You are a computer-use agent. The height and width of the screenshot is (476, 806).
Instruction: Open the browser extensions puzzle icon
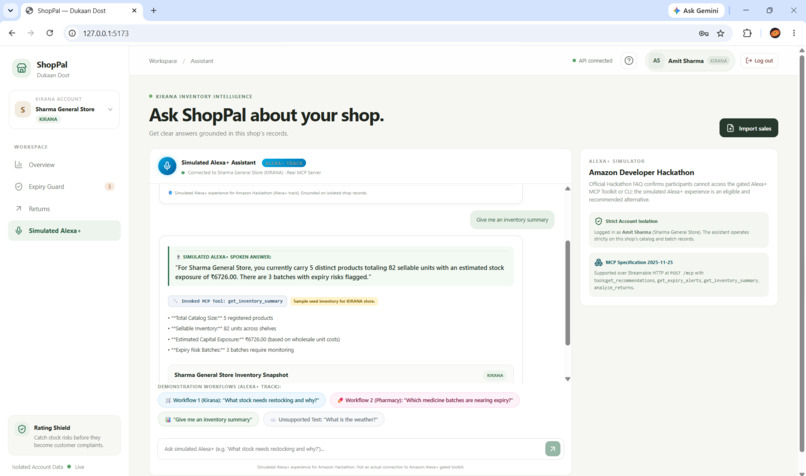[747, 33]
